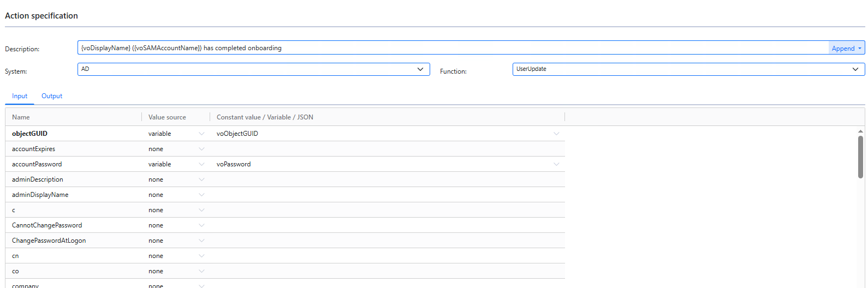The width and height of the screenshot is (868, 288).
Task: Click the vertical scrollbar thumb
Action: (x=860, y=157)
